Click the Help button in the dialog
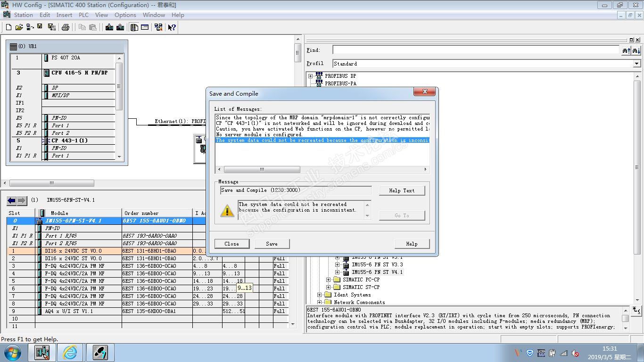The image size is (644, 362). click(x=412, y=244)
